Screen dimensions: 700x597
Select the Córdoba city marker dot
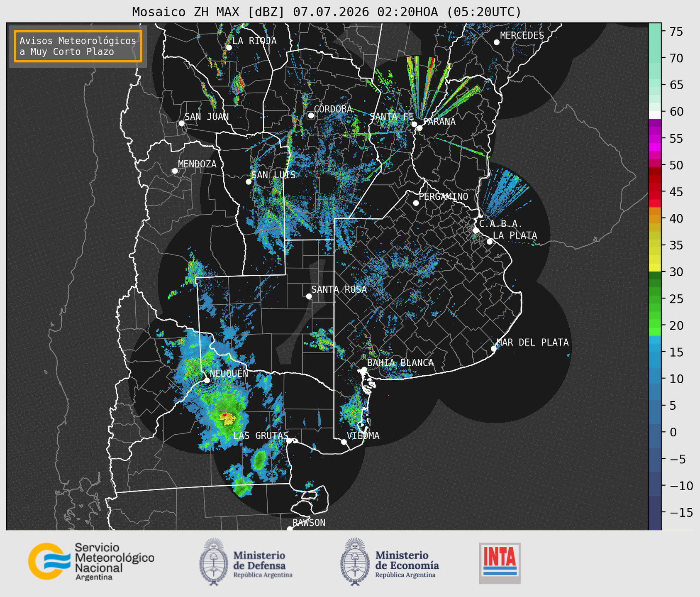(311, 115)
